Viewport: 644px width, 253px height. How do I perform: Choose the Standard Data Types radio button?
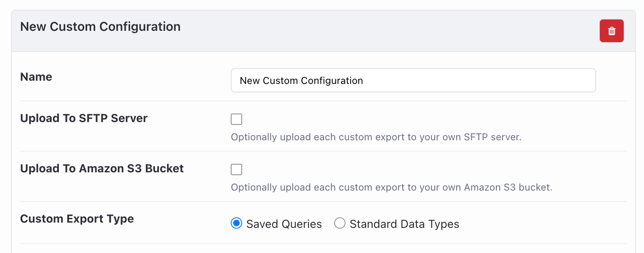340,223
